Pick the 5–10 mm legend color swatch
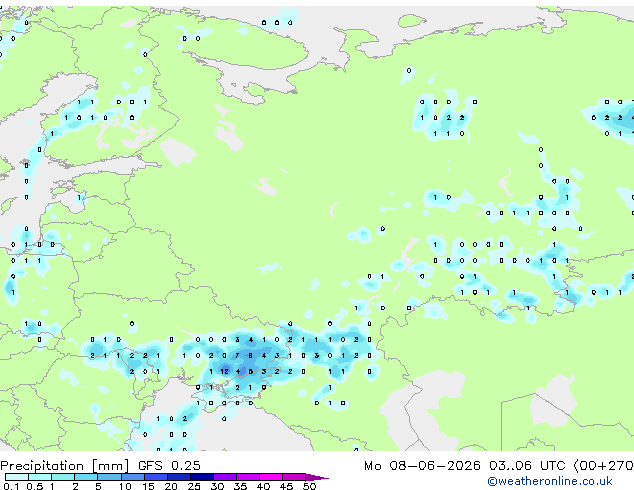This screenshot has width=634, height=490. (x=109, y=477)
